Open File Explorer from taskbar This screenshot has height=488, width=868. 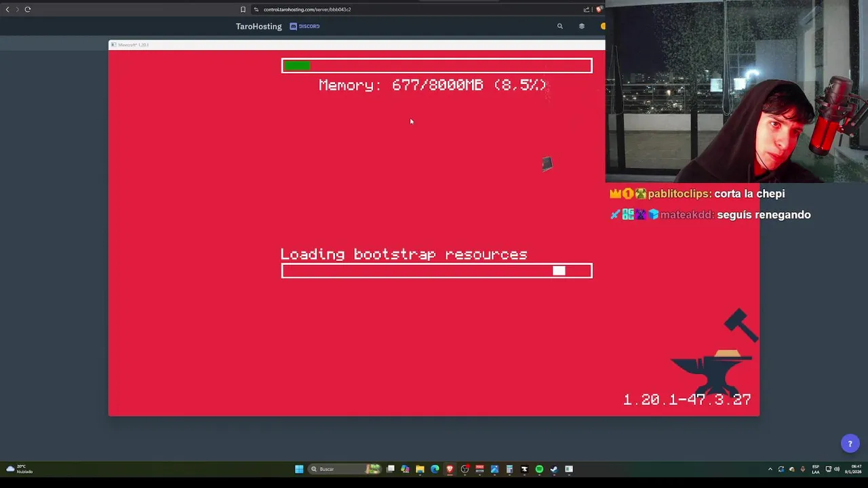(x=420, y=469)
